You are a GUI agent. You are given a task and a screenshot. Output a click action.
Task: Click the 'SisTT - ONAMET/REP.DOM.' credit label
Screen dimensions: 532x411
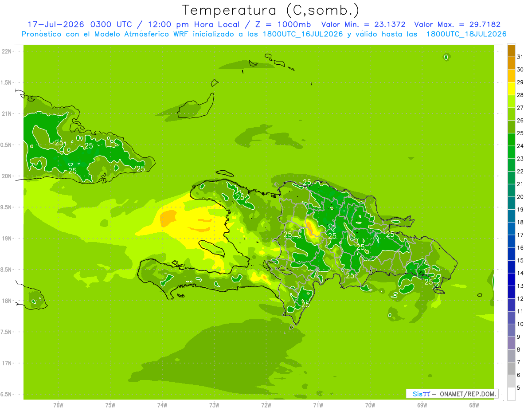pyautogui.click(x=452, y=394)
